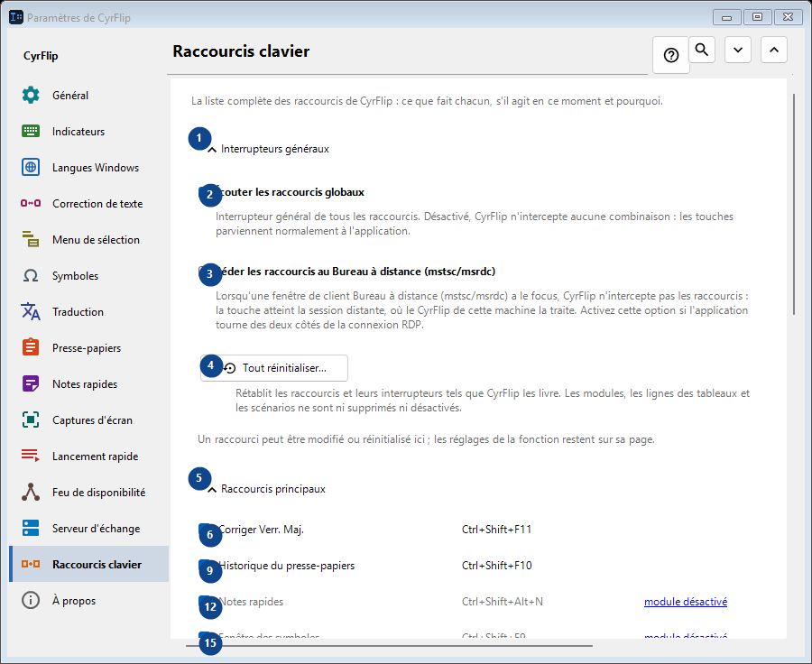Screen dimensions: 812x664
Task: Go to Feu de disponibilité page
Action: (89, 492)
